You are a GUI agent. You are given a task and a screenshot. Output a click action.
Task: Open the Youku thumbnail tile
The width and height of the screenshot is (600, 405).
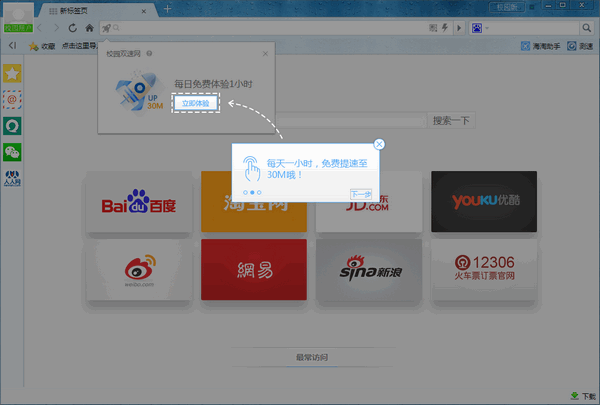(x=483, y=203)
